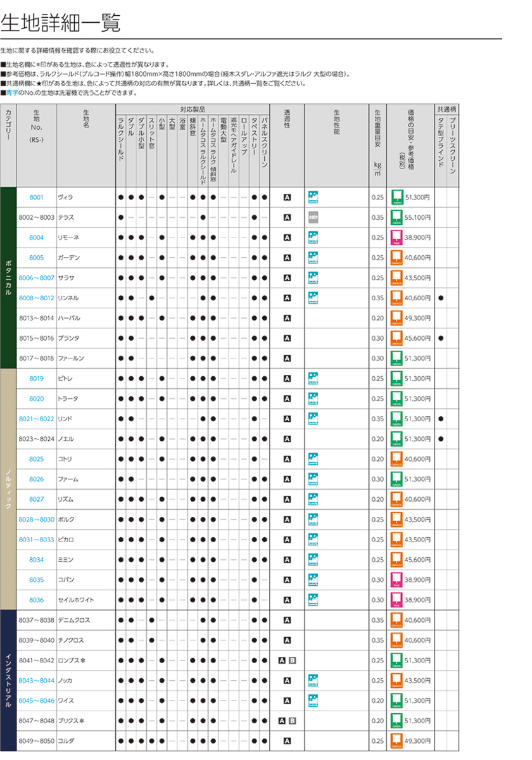The height and width of the screenshot is (760, 532).
Task: Click the ボタニカル category label
Action: [x=8, y=277]
